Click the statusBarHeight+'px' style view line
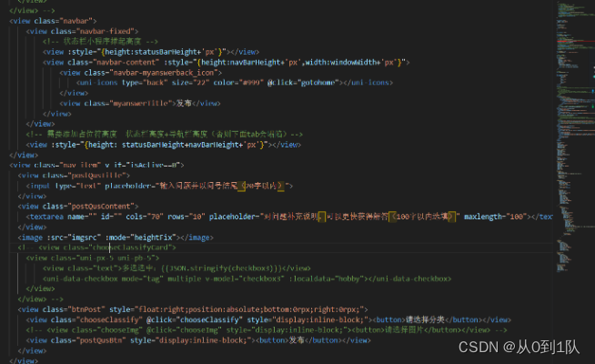This screenshot has width=595, height=364. (151, 52)
